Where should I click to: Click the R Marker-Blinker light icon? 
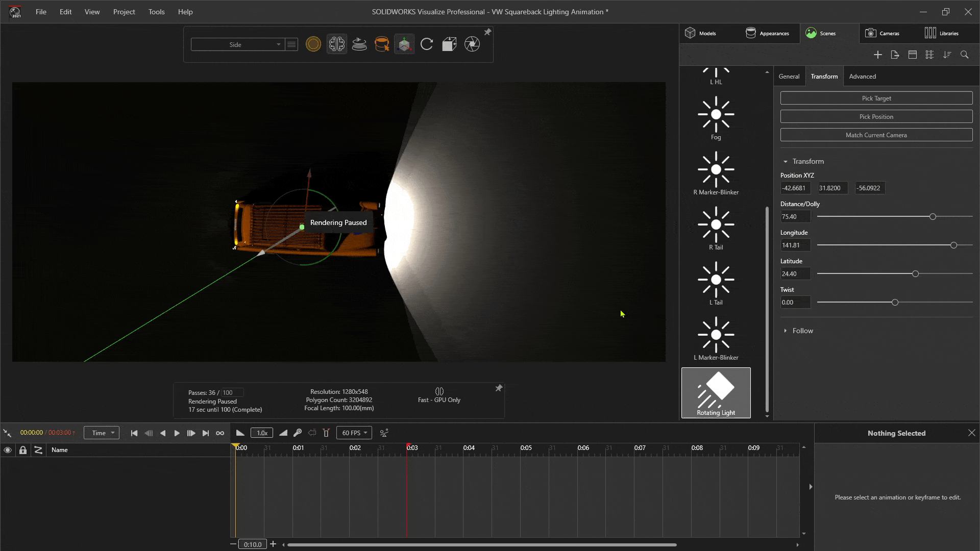click(x=716, y=173)
